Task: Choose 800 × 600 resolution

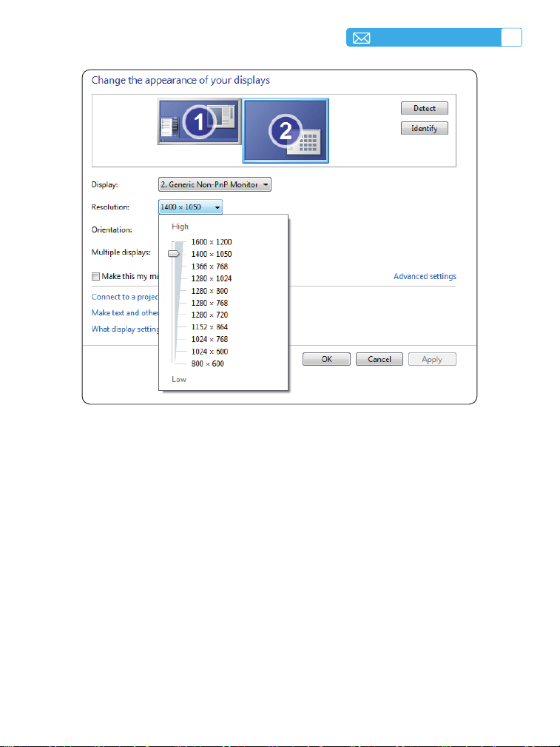Action: coord(208,364)
